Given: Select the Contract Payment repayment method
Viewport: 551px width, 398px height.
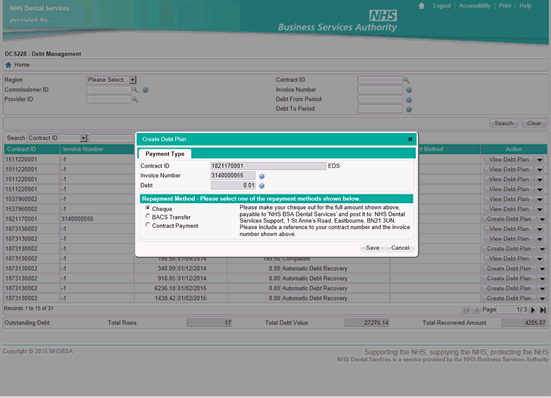Looking at the screenshot, I should click(x=148, y=225).
